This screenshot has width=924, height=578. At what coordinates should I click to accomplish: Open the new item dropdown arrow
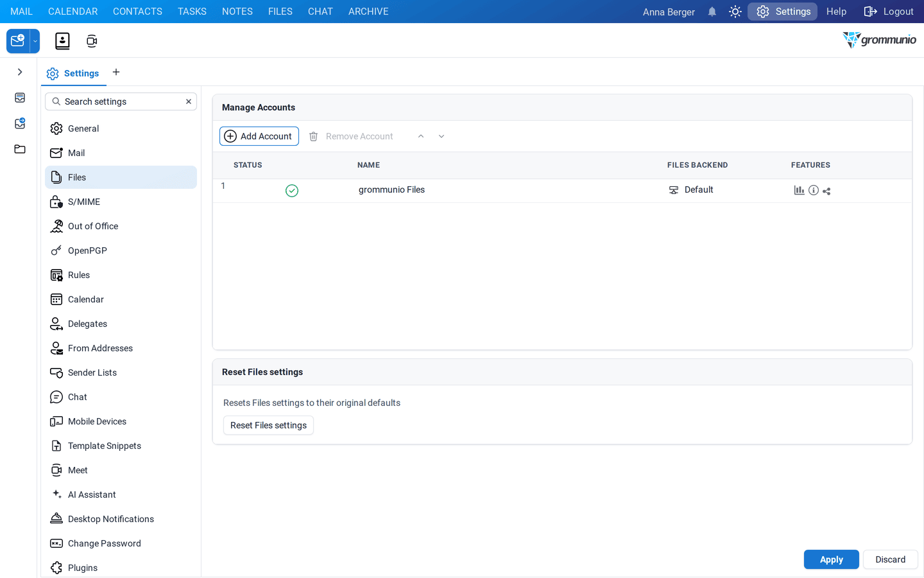click(35, 41)
